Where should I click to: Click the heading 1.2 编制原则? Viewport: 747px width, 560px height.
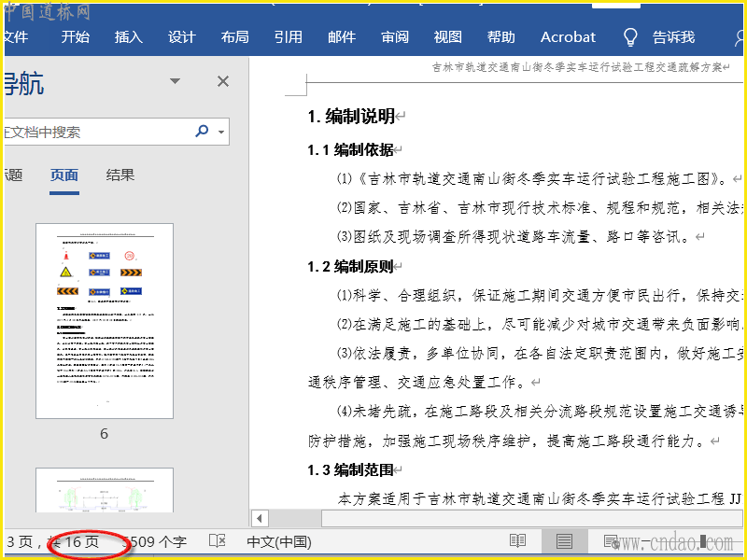pos(350,267)
